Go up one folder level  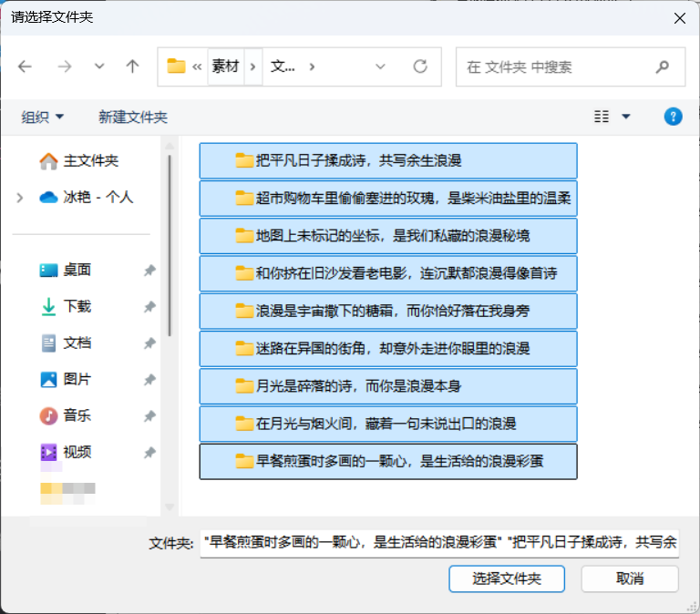pos(132,67)
